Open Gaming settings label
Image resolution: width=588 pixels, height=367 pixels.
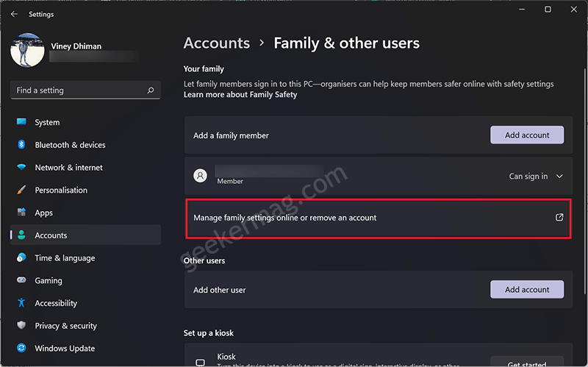point(49,281)
